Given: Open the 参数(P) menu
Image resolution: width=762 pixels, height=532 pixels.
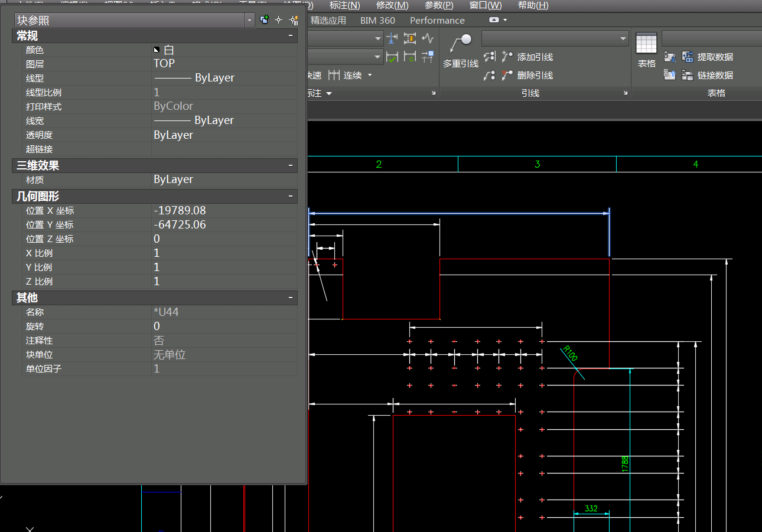Looking at the screenshot, I should coord(439,5).
